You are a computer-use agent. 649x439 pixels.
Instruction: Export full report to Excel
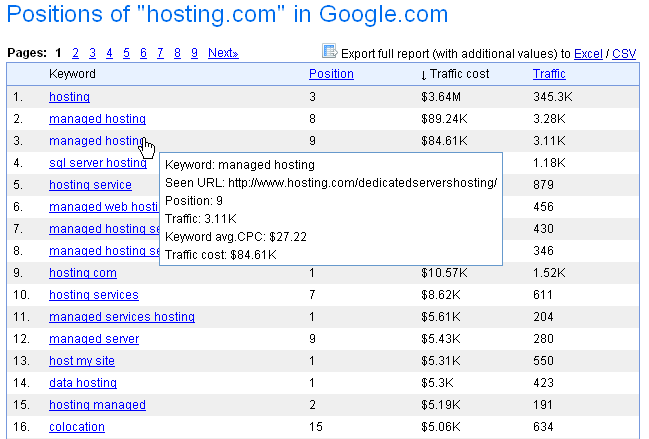pos(589,53)
